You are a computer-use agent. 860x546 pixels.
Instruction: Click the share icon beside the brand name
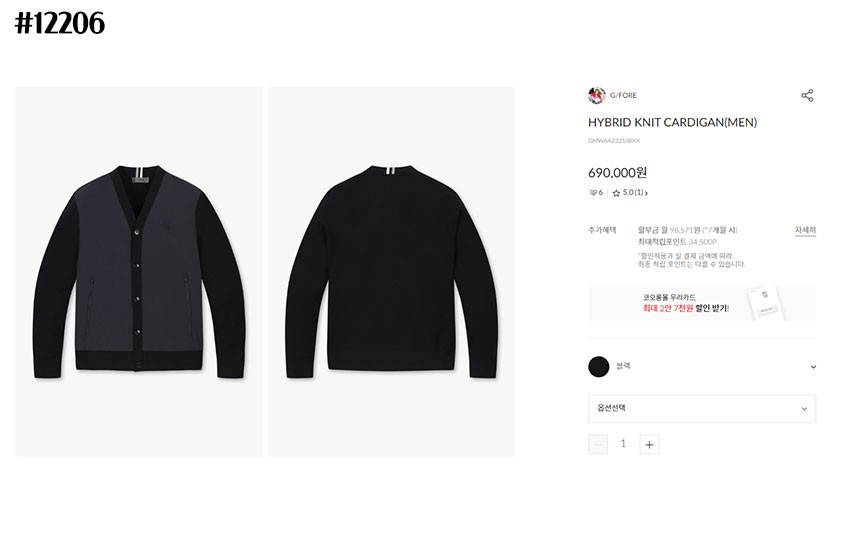pyautogui.click(x=807, y=95)
